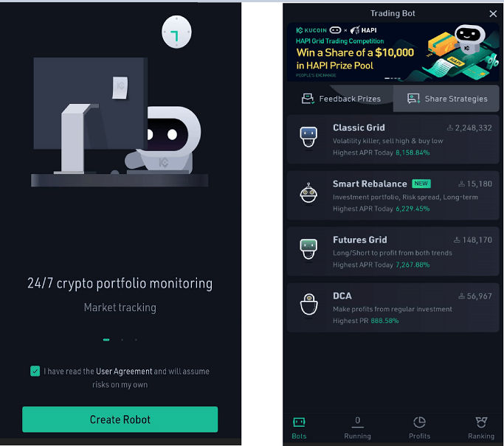Select the third onboarding page dot

(136, 340)
